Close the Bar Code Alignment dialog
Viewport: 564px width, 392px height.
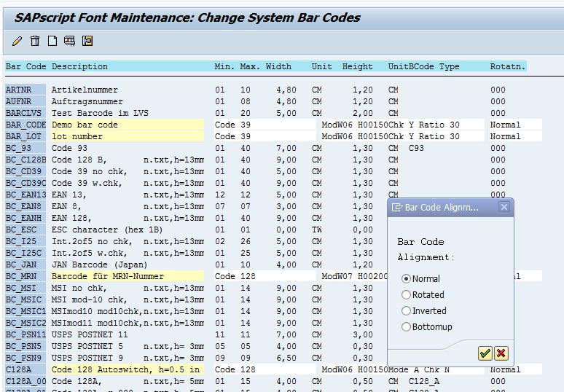pos(504,207)
